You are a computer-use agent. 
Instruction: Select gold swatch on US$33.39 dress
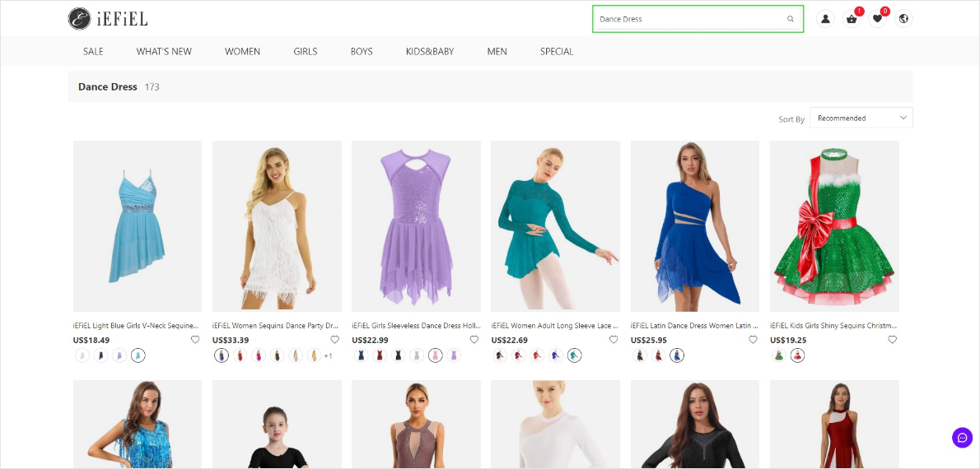click(x=315, y=355)
